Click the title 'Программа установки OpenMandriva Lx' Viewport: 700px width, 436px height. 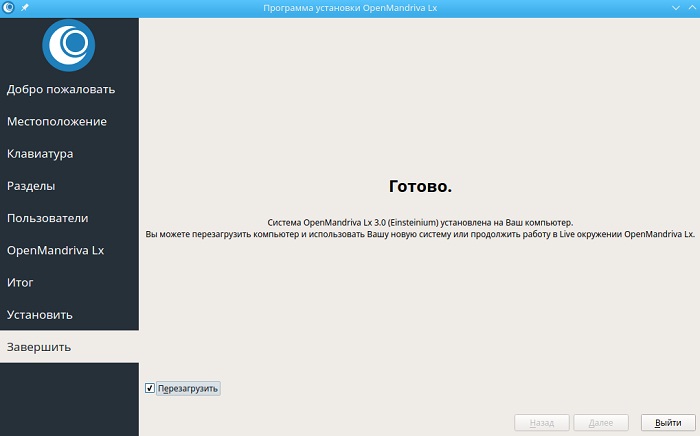click(x=350, y=8)
